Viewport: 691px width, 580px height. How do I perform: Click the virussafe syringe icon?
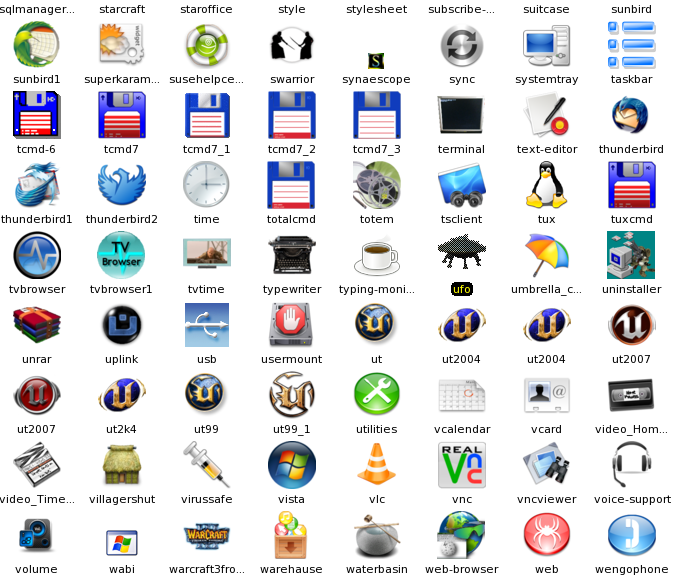206,465
